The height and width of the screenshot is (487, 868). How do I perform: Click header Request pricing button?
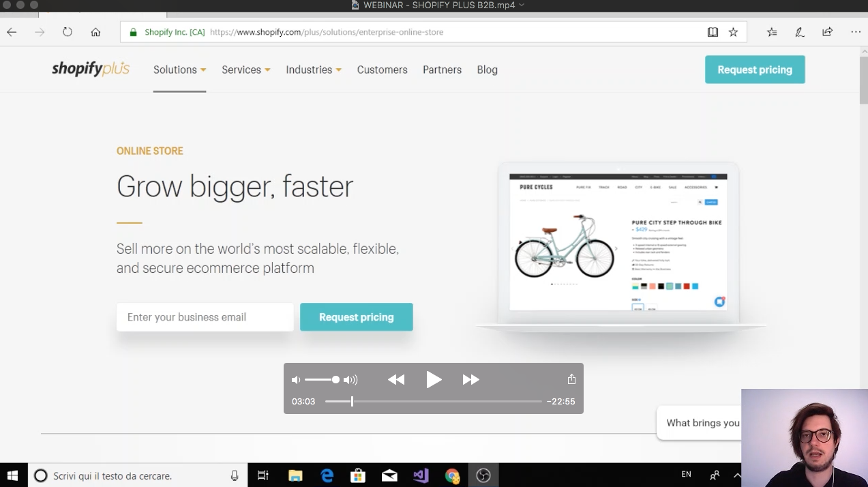[755, 70]
